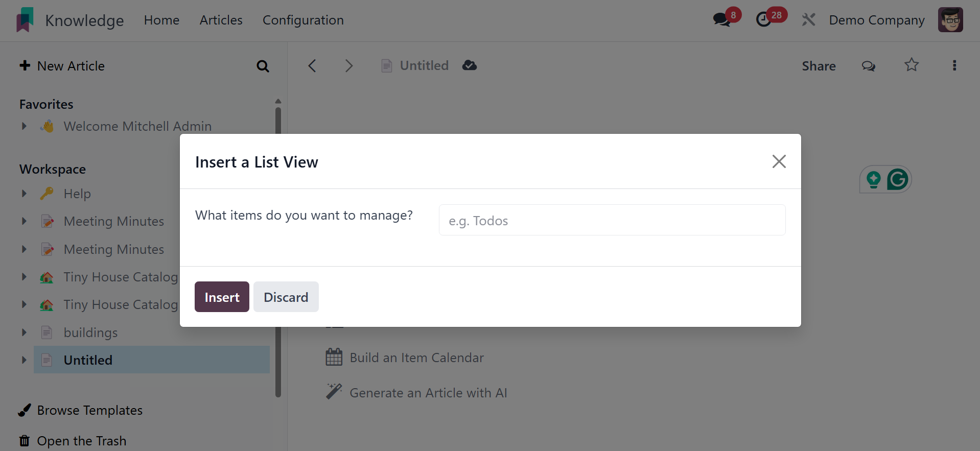
Task: Expand the Help article tree
Action: [24, 194]
